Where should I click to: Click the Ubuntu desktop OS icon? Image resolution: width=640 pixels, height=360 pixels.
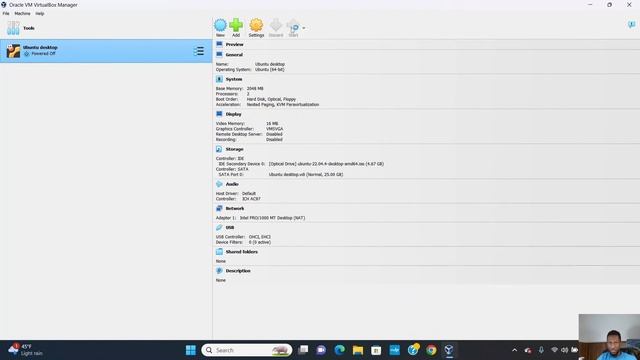(13, 51)
